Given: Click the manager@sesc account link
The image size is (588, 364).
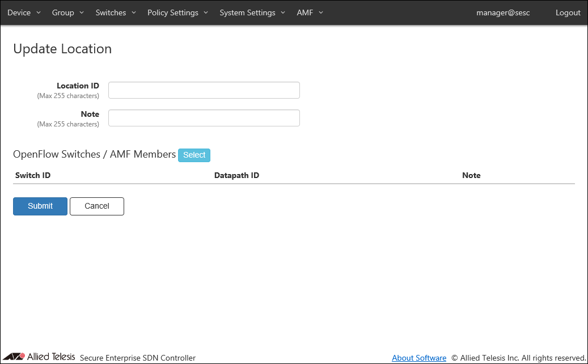Looking at the screenshot, I should [x=503, y=12].
